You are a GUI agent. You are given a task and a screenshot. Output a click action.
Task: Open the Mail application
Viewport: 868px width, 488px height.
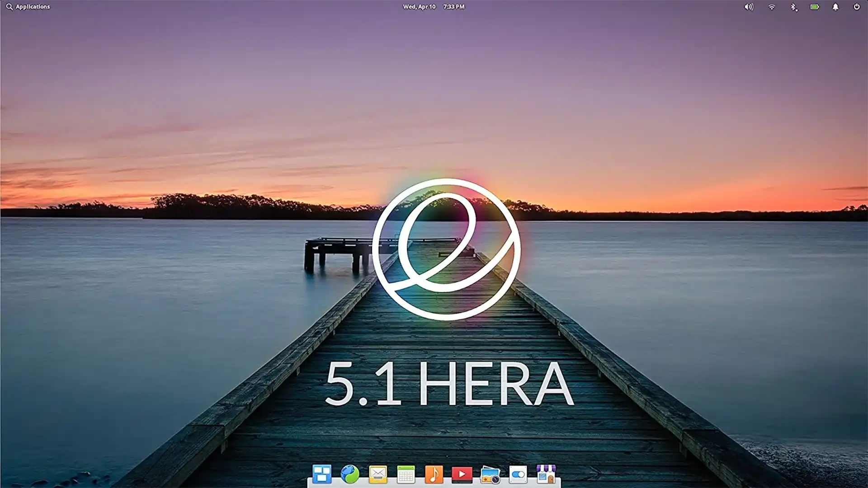378,474
